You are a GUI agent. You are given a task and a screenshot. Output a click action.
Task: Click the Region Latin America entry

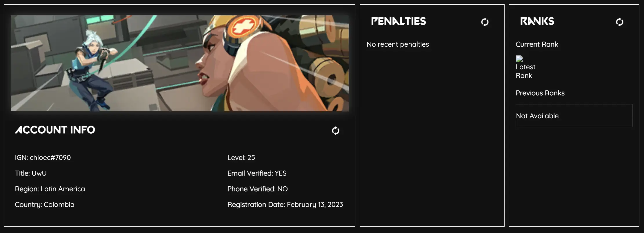point(50,189)
